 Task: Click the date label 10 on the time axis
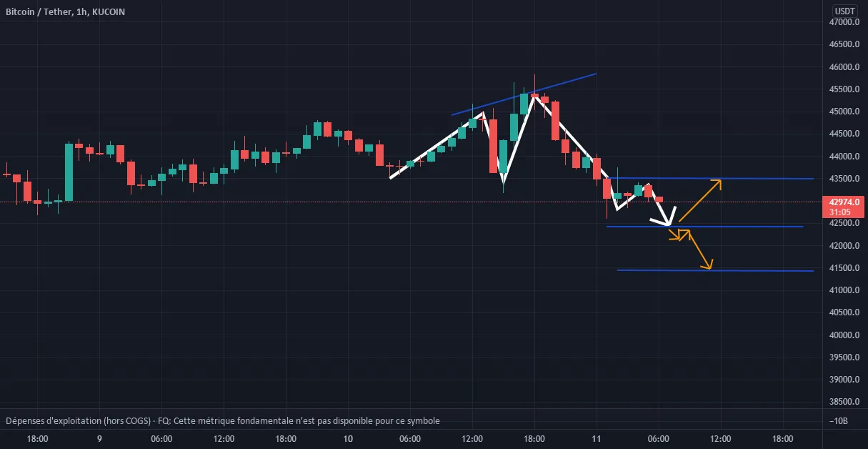pos(347,439)
